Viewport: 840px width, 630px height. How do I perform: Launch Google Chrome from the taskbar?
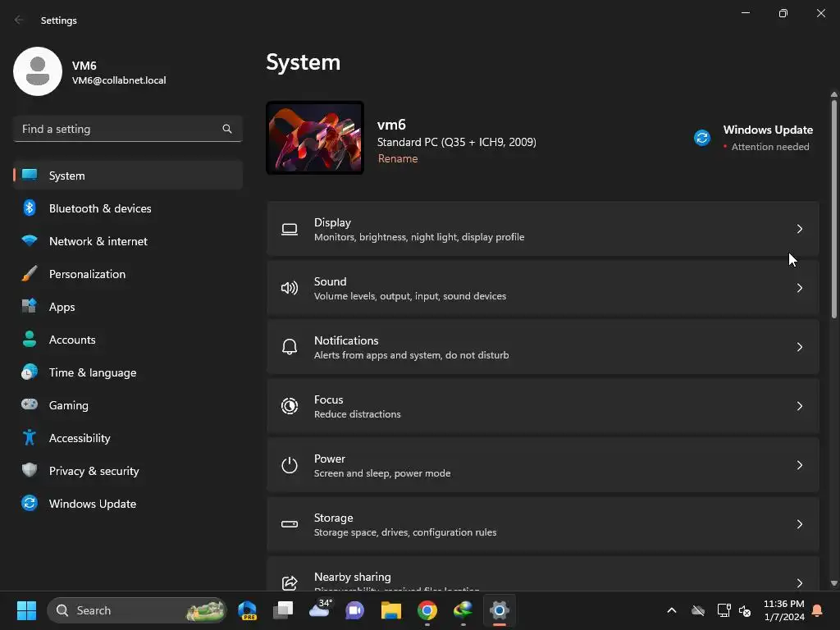click(x=427, y=610)
